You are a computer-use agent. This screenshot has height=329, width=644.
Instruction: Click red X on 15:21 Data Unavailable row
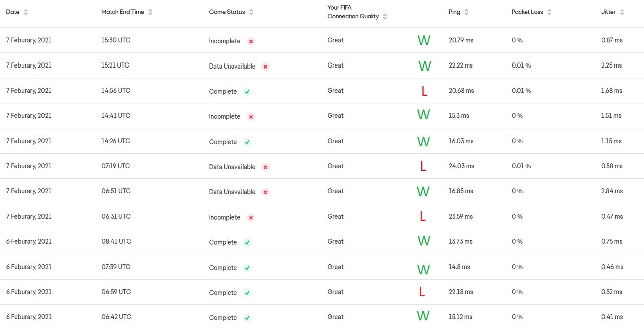click(x=265, y=67)
